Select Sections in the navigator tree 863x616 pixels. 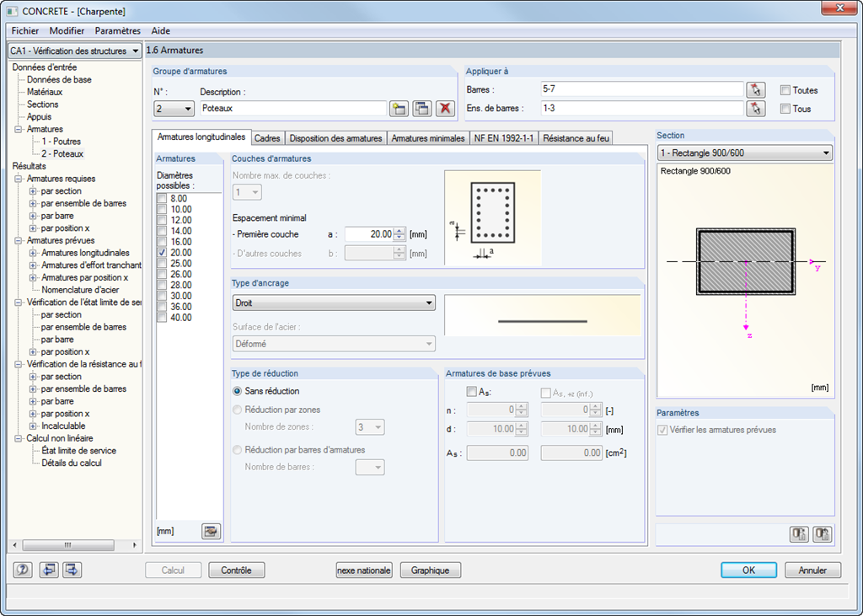click(42, 104)
